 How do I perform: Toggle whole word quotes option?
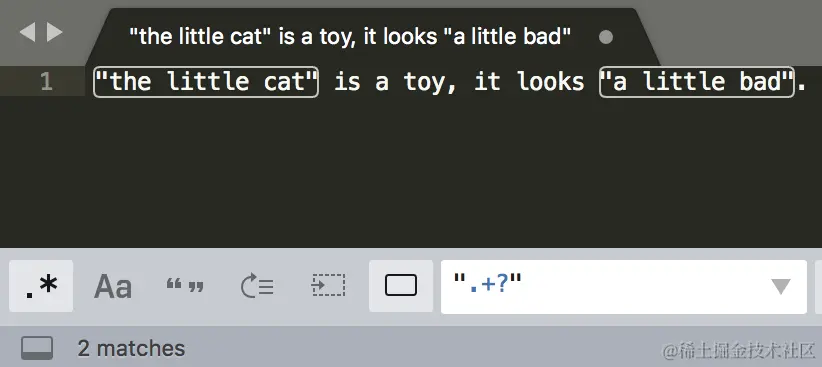[x=185, y=287]
